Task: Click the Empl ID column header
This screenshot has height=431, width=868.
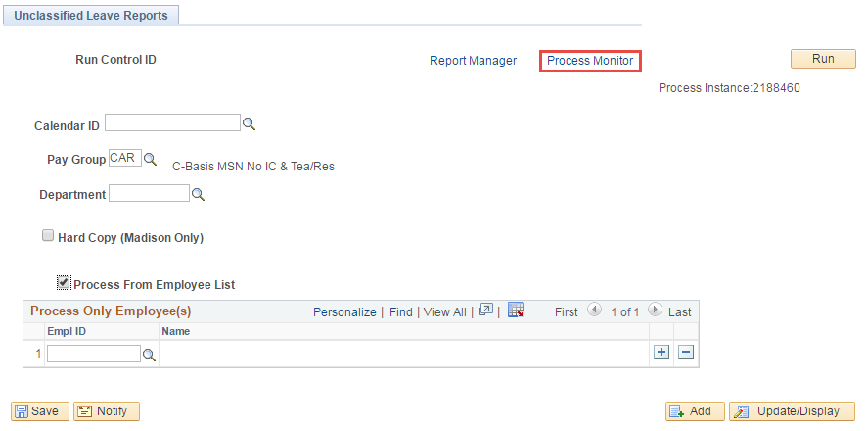Action: click(x=67, y=331)
